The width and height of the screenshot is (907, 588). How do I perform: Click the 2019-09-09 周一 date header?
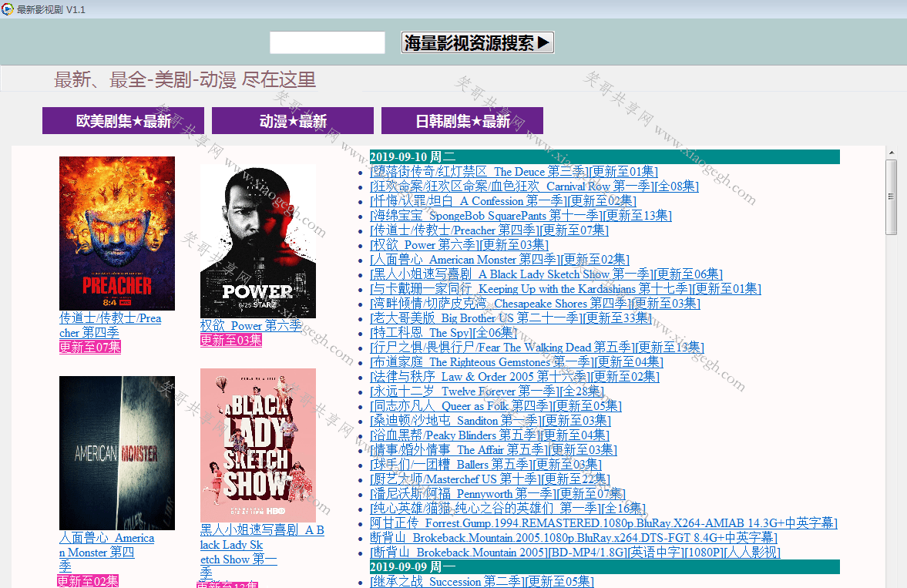point(604,566)
